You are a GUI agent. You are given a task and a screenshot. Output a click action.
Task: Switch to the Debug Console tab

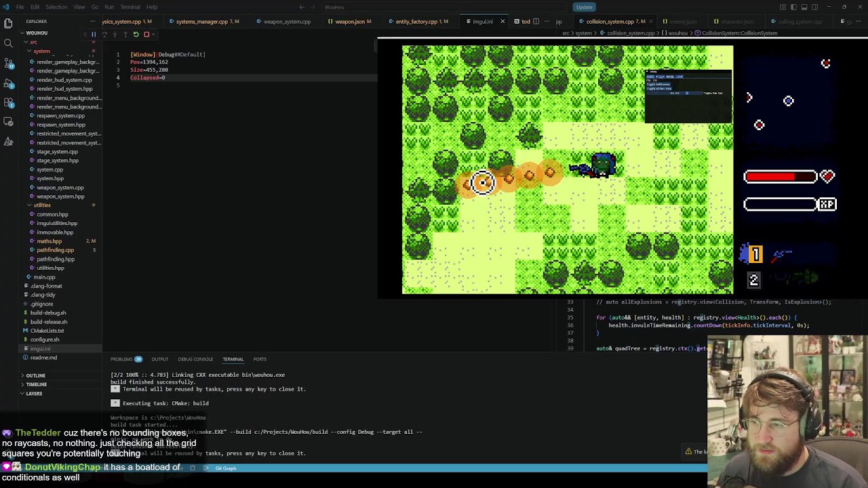[x=195, y=359]
